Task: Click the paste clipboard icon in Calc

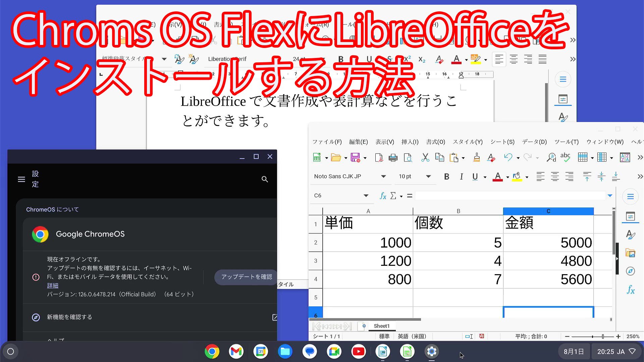Action: [x=454, y=158]
